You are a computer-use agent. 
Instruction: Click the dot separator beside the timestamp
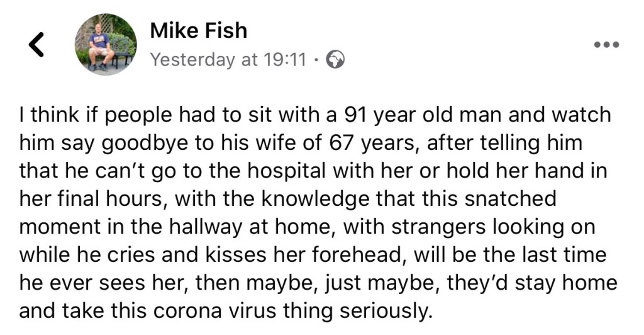[x=318, y=60]
